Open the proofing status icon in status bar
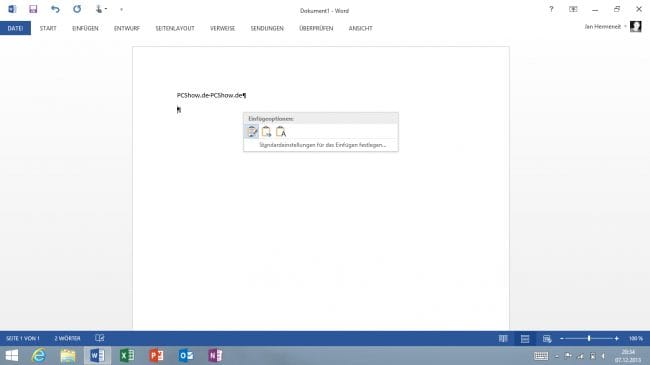Viewport: 650px width, 365px height. point(100,338)
